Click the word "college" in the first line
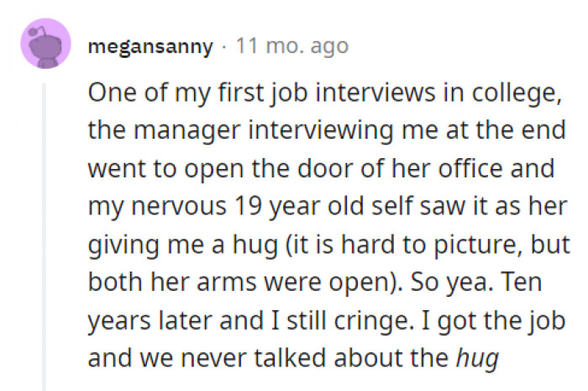This screenshot has height=391, width=588. (x=517, y=93)
